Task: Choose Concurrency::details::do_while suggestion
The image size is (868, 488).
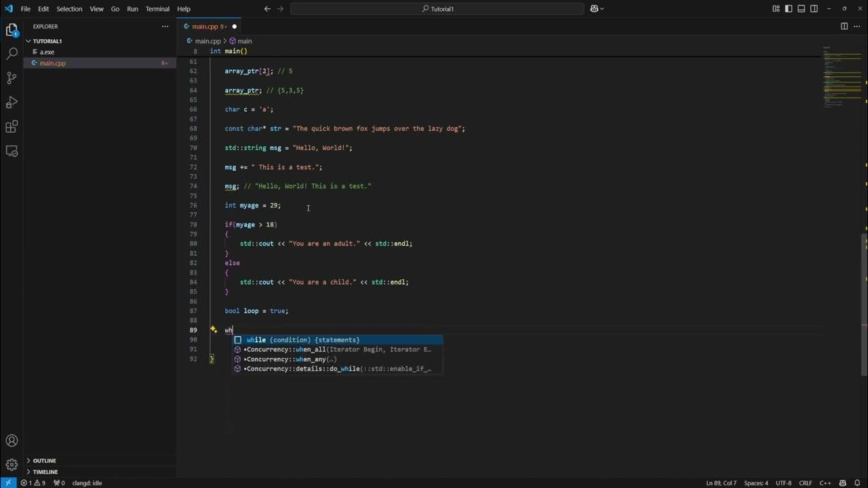Action: click(338, 369)
